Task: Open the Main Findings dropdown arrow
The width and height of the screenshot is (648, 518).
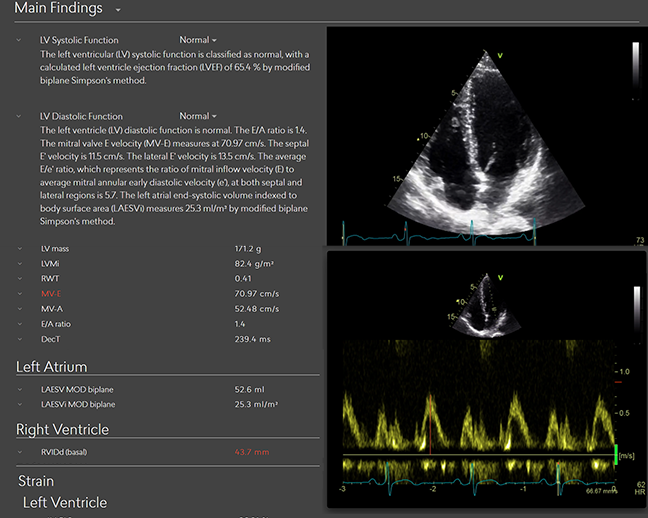Action: coord(118,10)
